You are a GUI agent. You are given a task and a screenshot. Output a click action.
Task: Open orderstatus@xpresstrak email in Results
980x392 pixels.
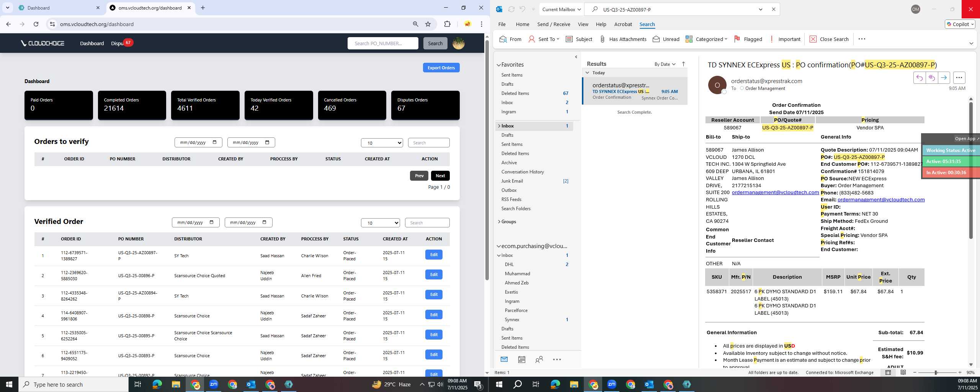point(635,91)
